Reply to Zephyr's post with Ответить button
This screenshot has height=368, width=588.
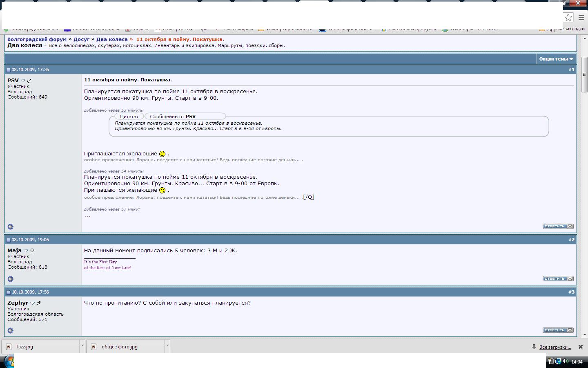(558, 330)
